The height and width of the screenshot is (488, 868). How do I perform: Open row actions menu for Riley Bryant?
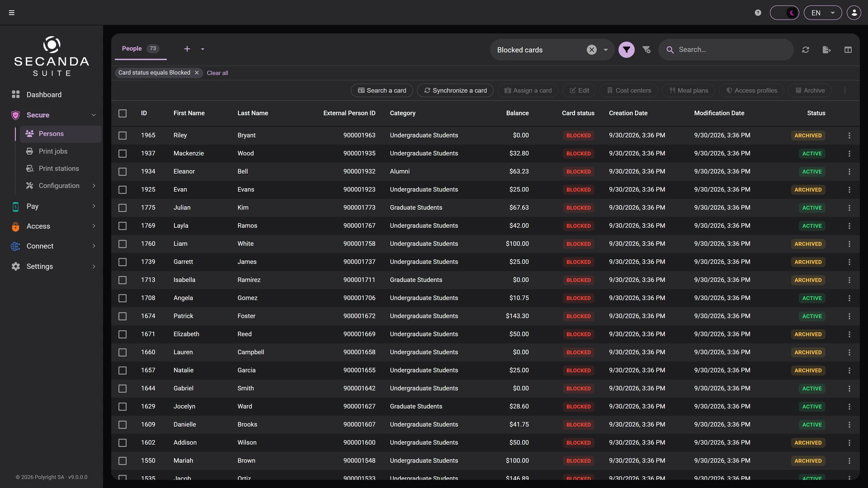[849, 136]
